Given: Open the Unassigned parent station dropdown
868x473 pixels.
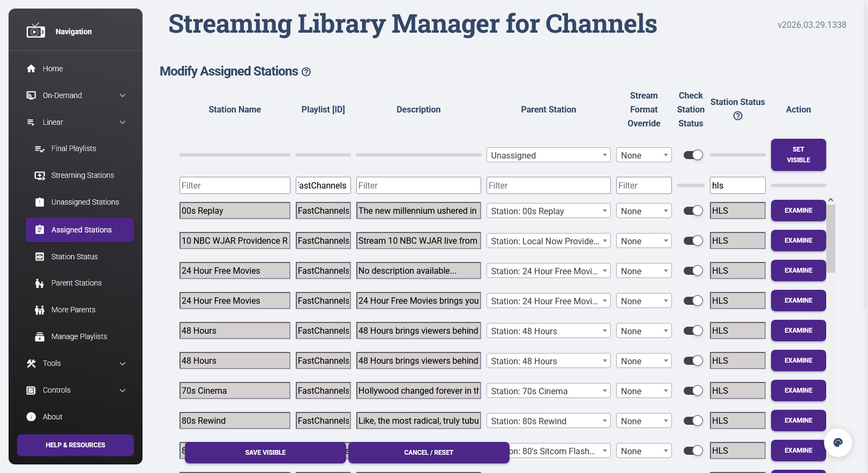Looking at the screenshot, I should tap(548, 155).
